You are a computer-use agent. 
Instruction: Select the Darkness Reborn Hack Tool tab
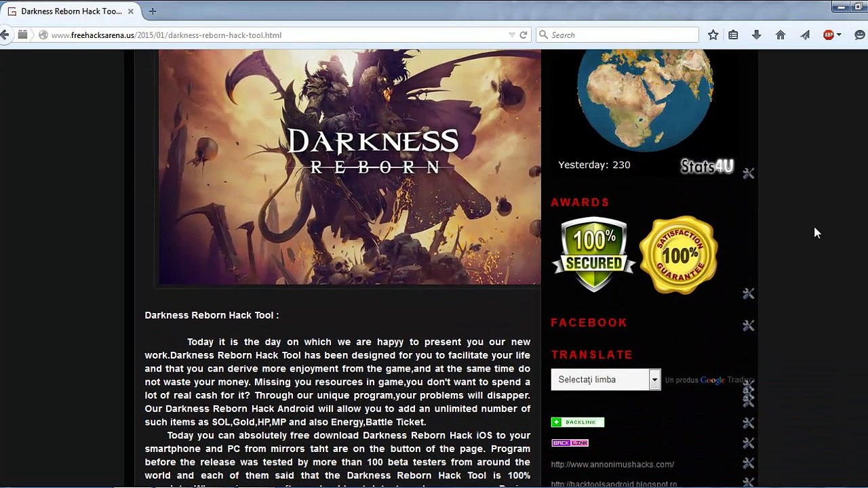click(x=71, y=12)
